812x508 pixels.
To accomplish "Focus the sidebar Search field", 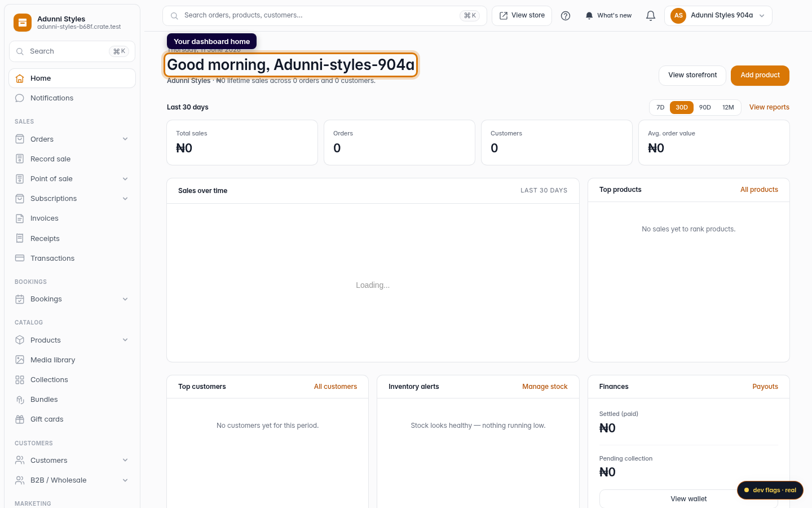I will (72, 51).
